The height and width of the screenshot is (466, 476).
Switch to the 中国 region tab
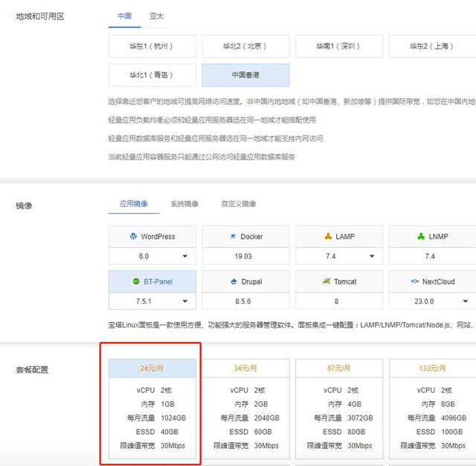[124, 16]
